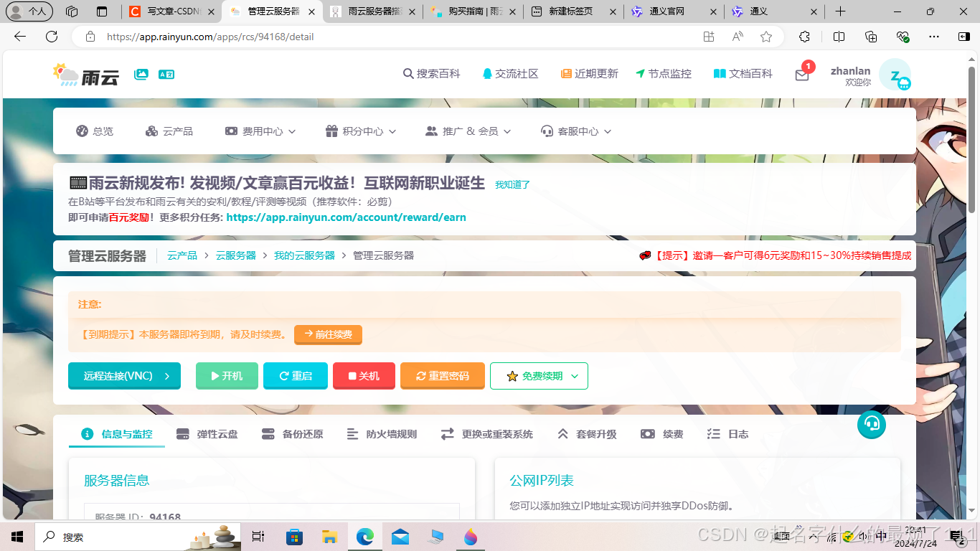Open Task View on taskbar
The height and width of the screenshot is (551, 980).
pos(258,537)
